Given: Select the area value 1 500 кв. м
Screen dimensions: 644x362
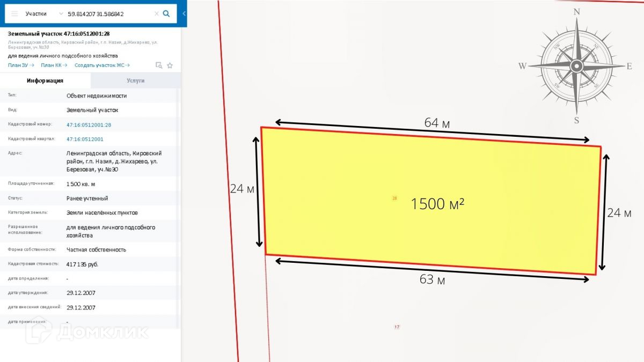Looking at the screenshot, I should tap(80, 184).
